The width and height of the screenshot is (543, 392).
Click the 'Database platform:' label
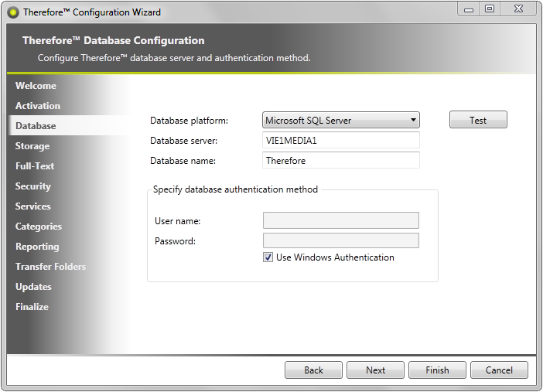(x=189, y=121)
